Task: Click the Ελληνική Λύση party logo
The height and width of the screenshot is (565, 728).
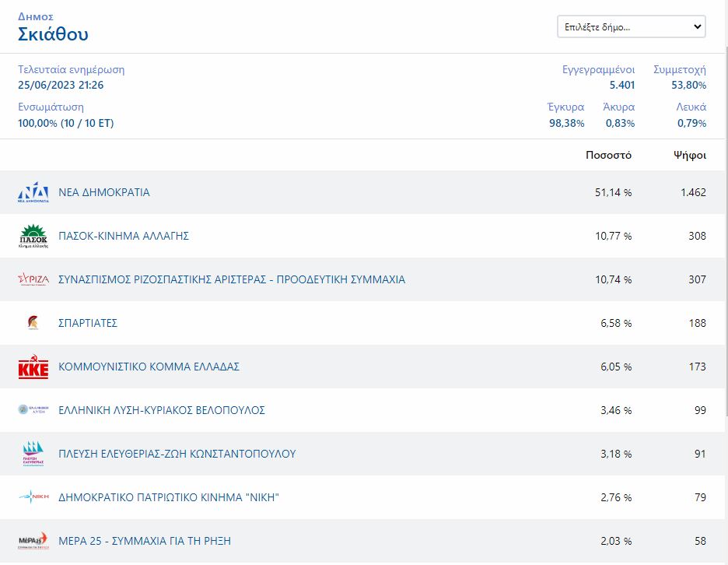Action: coord(33,410)
